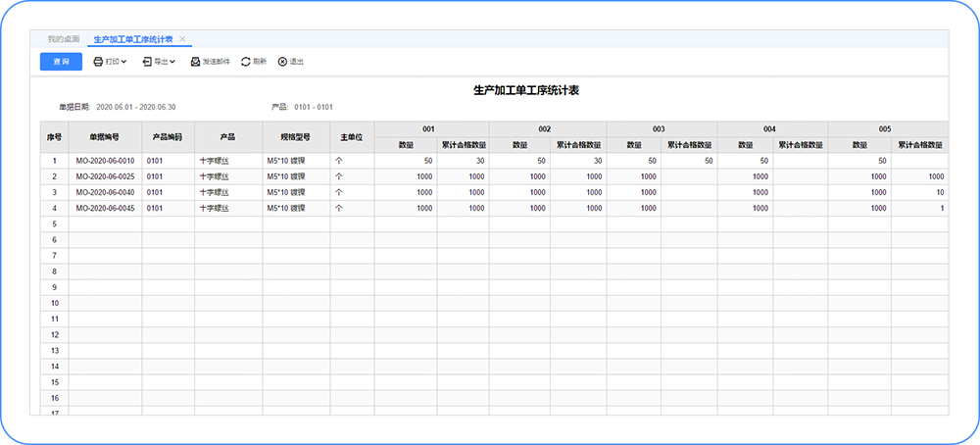Select order MO-2020-06-0010 cell
The height and width of the screenshot is (445, 980).
pos(104,161)
